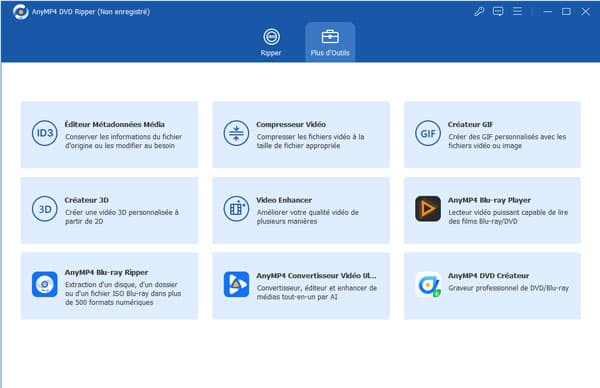Click 'Graveur professionnel de DVD/Blu-ray' text
This screenshot has height=388, width=600.
tap(509, 288)
